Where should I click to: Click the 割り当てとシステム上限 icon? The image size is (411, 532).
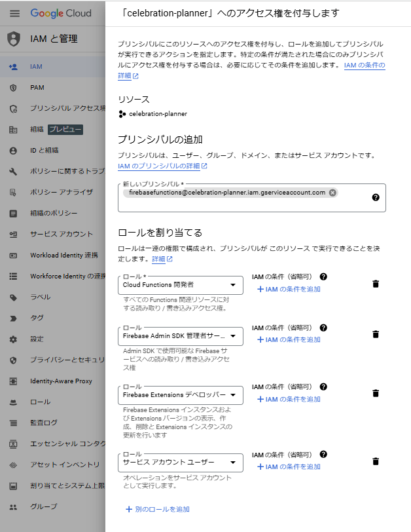click(x=13, y=486)
